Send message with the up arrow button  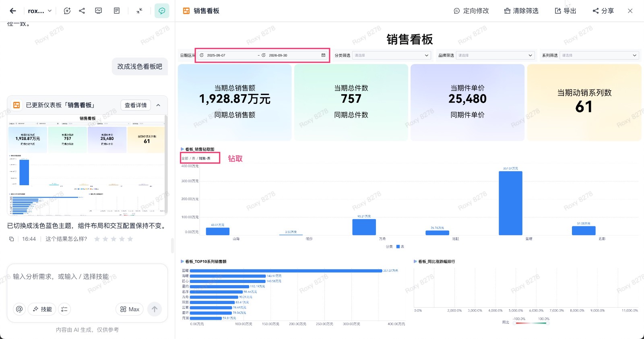coord(155,309)
